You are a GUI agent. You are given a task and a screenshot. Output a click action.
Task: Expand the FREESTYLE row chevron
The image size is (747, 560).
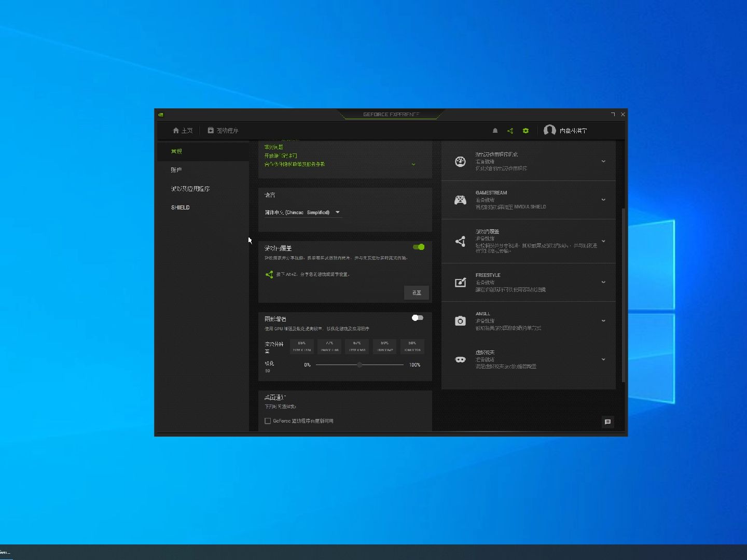tap(603, 282)
